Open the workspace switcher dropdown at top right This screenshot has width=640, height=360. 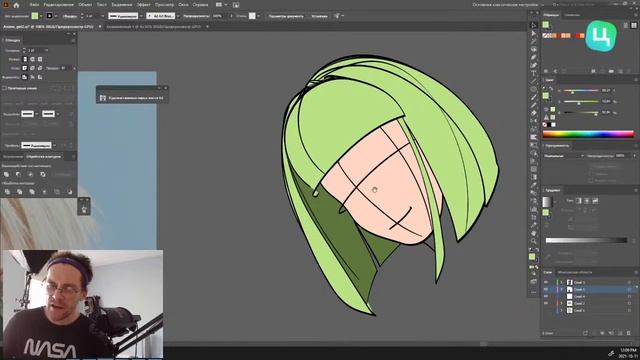tap(508, 5)
